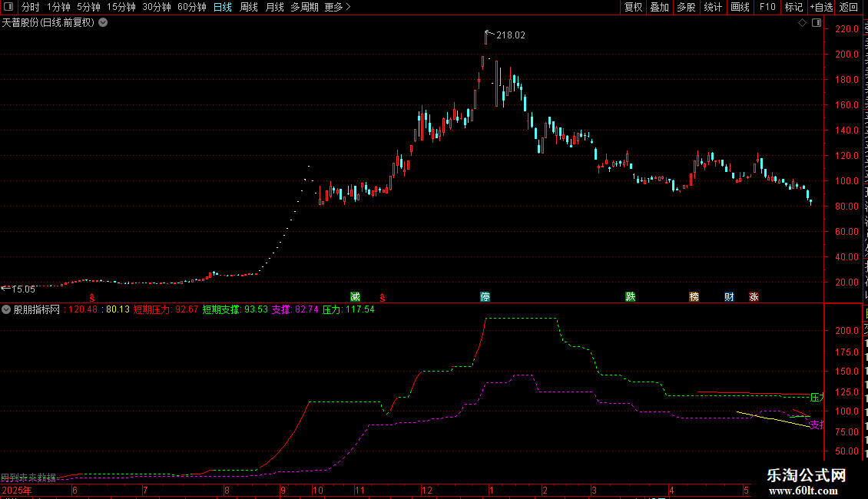Click the red S marker near November
The width and height of the screenshot is (868, 499).
pos(382,298)
